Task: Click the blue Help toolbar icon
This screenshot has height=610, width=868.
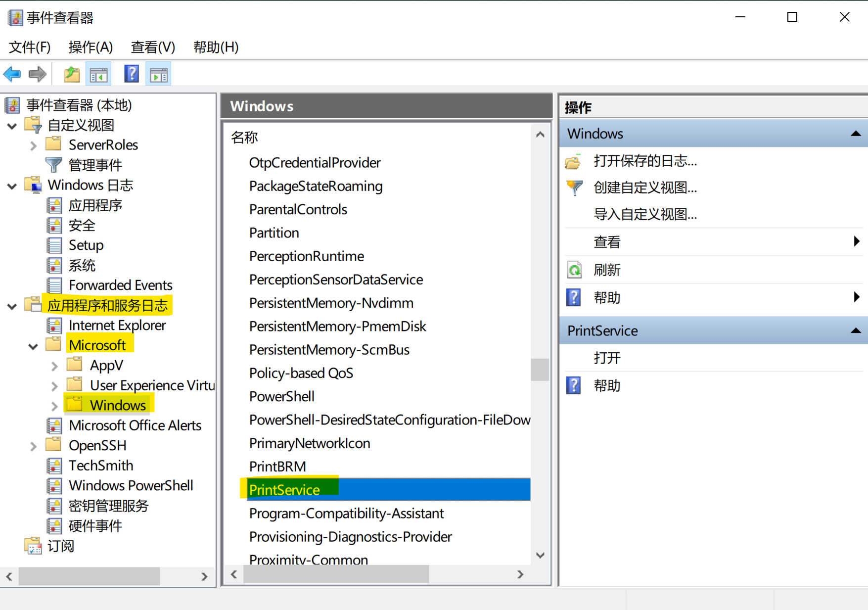Action: (x=132, y=74)
